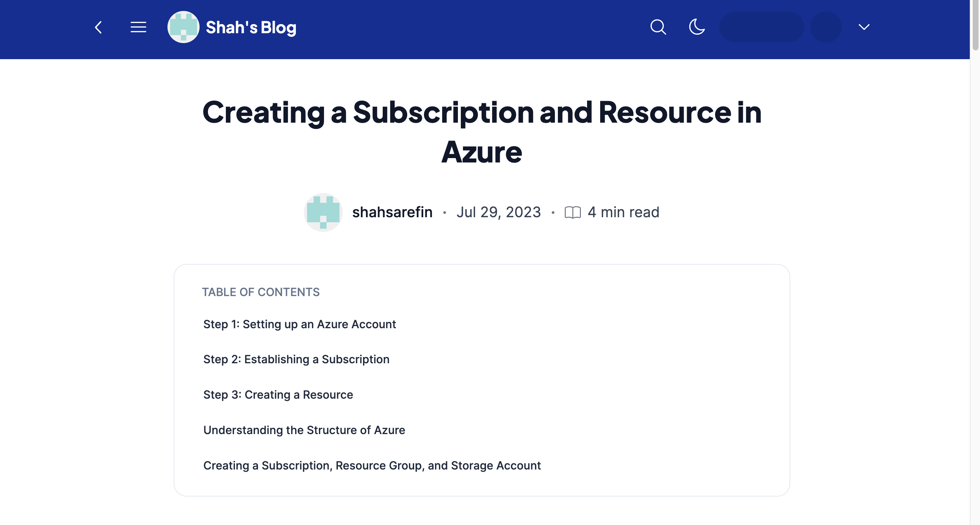Jump to Creating a Subscription, Resource Group section
Screen dimensions: 980x525
(x=372, y=465)
